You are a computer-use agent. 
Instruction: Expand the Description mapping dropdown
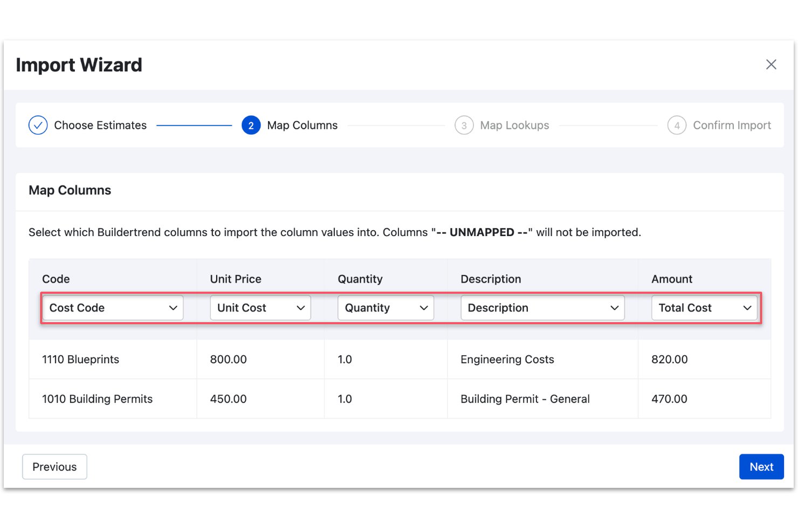542,308
